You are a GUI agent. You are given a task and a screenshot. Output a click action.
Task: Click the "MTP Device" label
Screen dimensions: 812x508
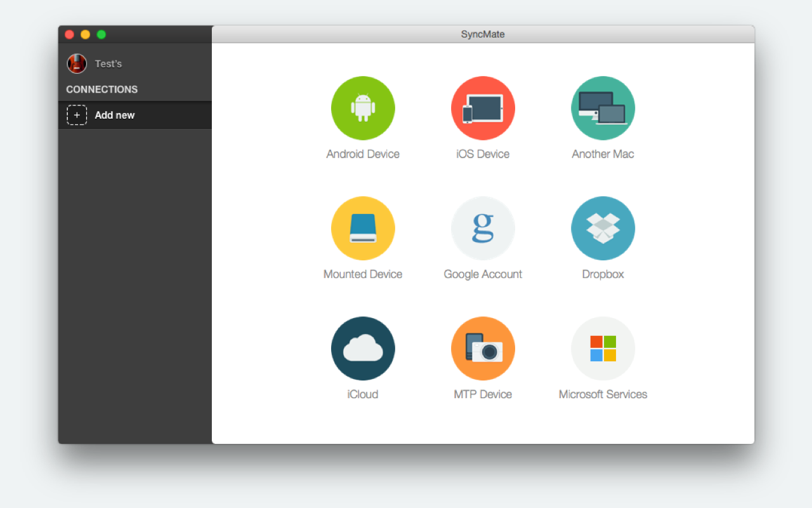coord(483,394)
